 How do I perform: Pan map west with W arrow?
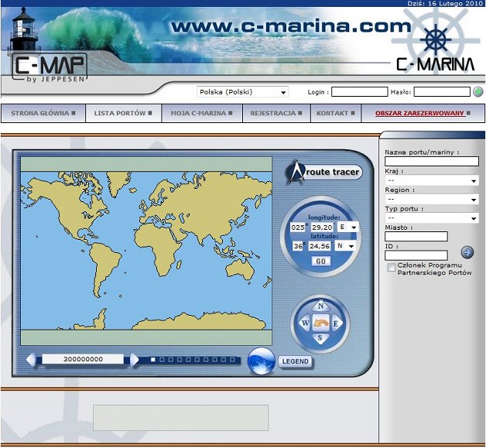(x=304, y=322)
